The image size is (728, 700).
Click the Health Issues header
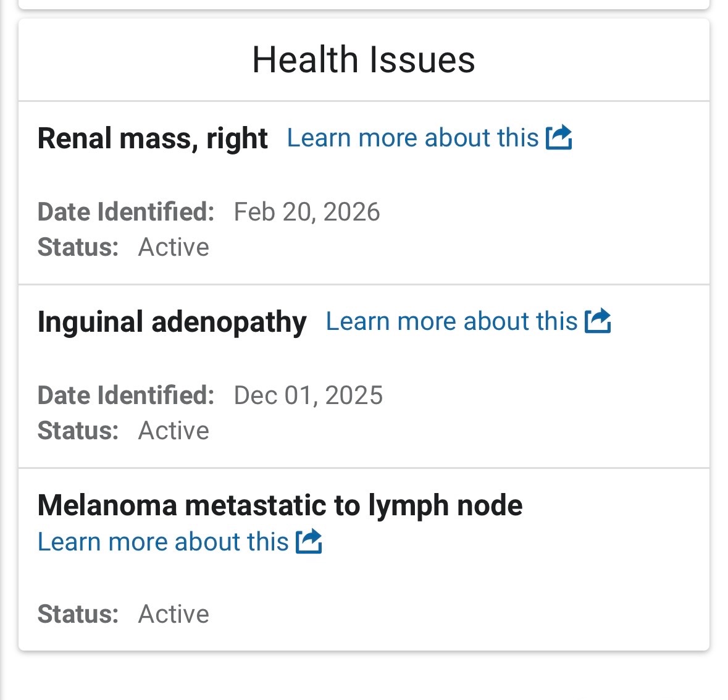tap(364, 60)
